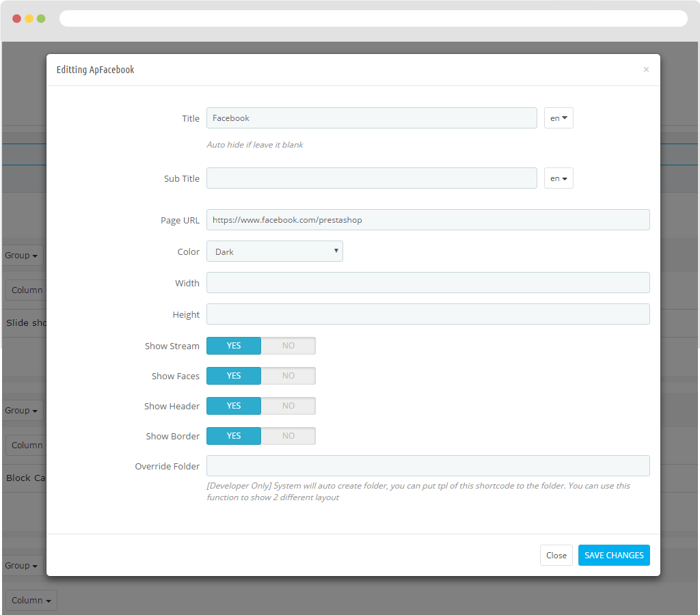Screen dimensions: 700x615
Task: Set Show Border to NO
Action: click(288, 435)
